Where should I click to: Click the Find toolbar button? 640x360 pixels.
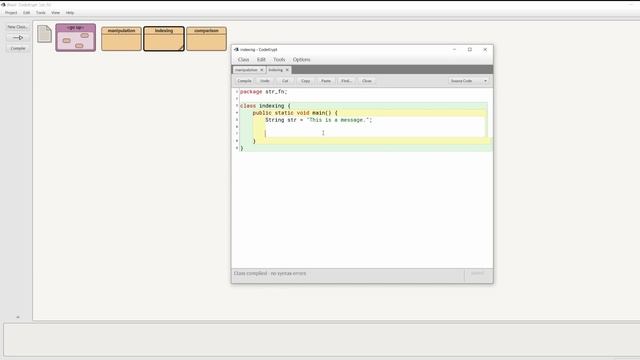346,81
